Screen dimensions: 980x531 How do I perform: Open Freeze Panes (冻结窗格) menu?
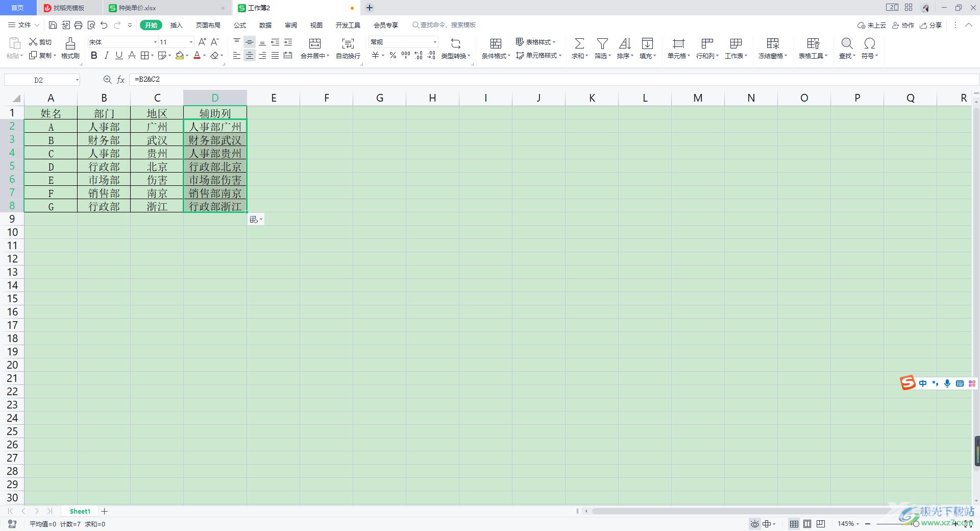773,49
